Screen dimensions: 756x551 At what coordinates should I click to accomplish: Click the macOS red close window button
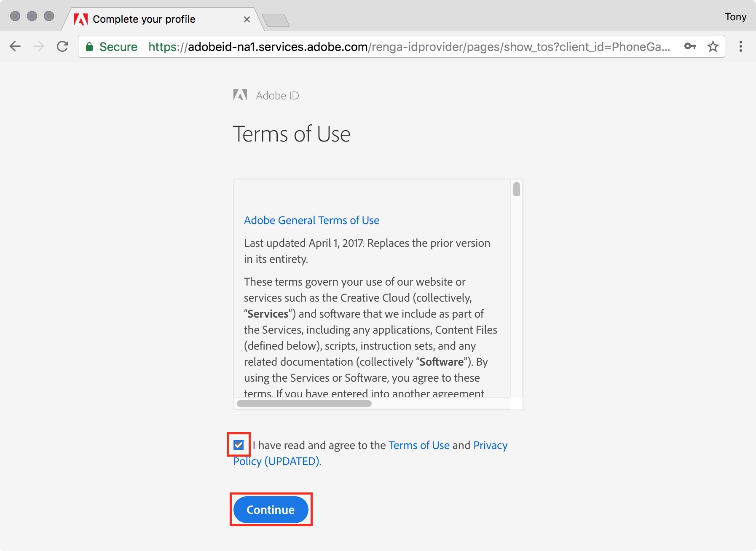pos(15,16)
